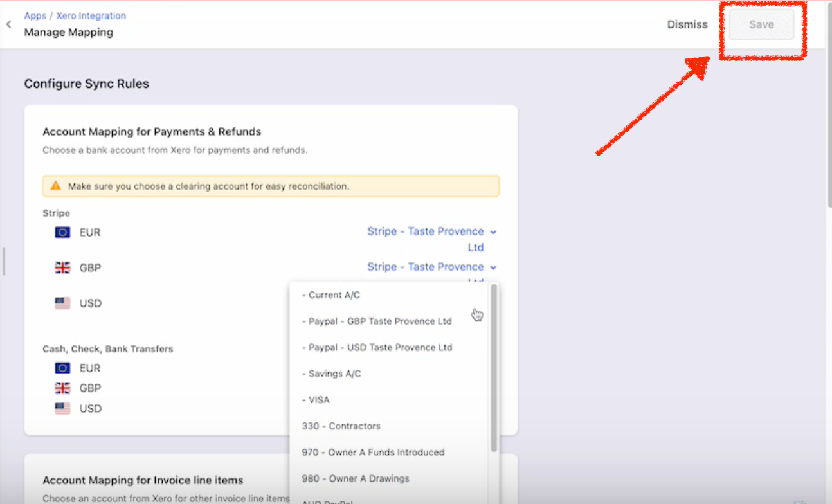
Task: Click the back arrow next to Manage Mapping
Action: 8,24
